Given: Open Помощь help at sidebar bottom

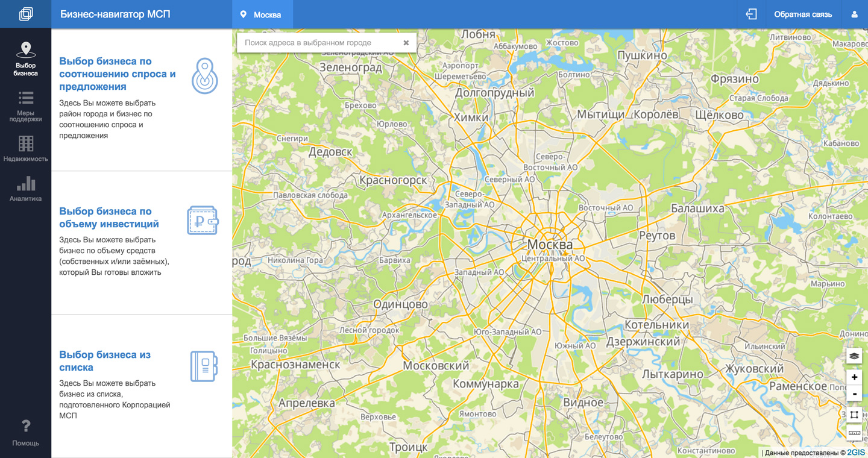Looking at the screenshot, I should [25, 433].
